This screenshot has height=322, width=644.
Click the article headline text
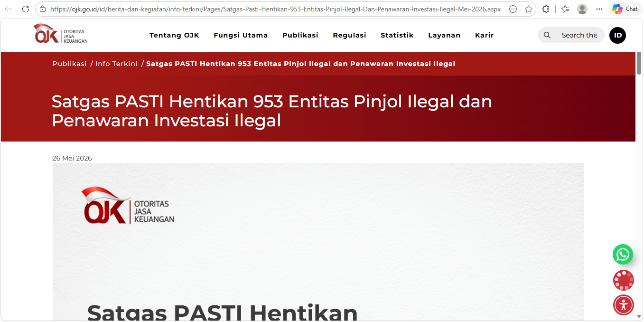(x=272, y=111)
